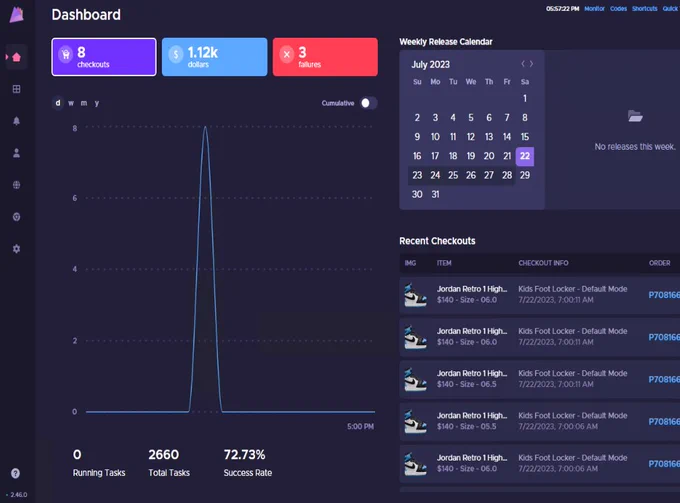The height and width of the screenshot is (503, 680).
Task: Toggle the Cumulative switch
Action: (x=369, y=103)
